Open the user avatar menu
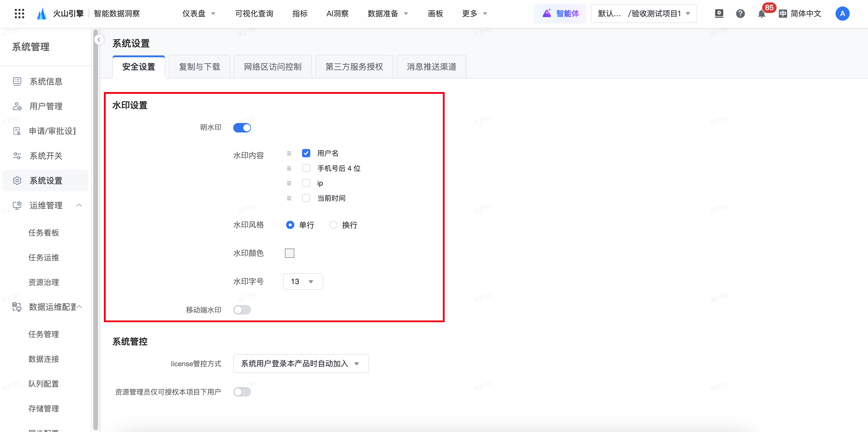This screenshot has width=868, height=432. (x=842, y=14)
